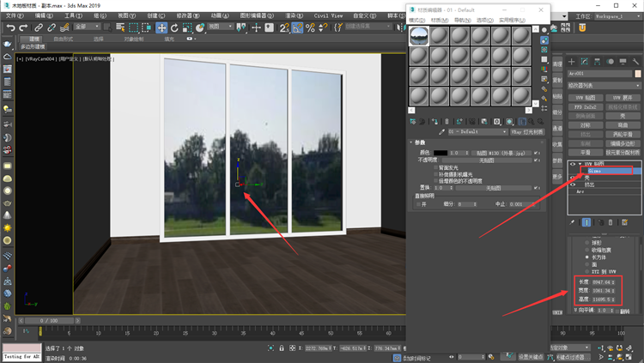644x363 pixels.
Task: Toggle visibility eye of 挤出 modifier
Action: click(x=572, y=185)
